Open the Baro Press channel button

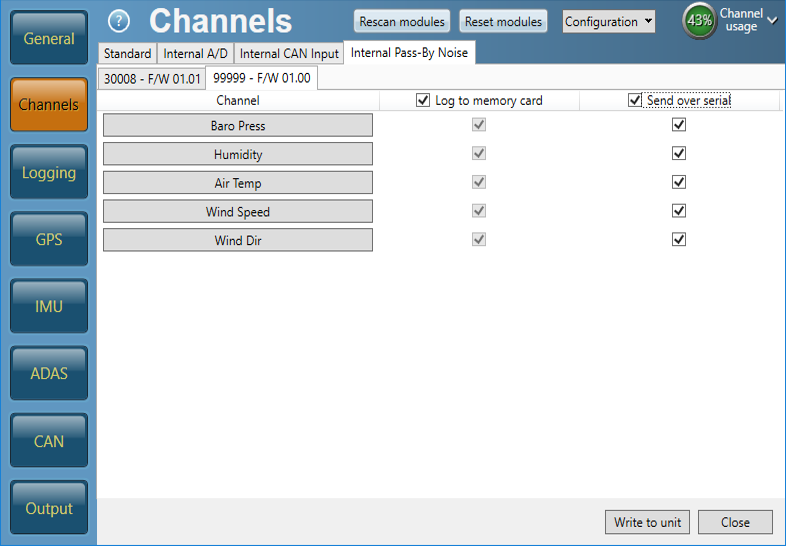tap(238, 125)
